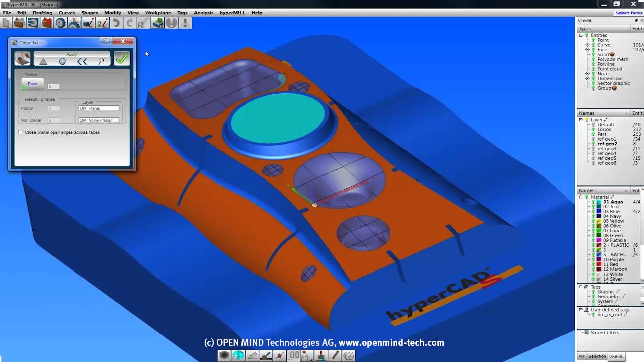Click the 05 Yellow color swatch
The height and width of the screenshot is (362, 644).
(599, 221)
